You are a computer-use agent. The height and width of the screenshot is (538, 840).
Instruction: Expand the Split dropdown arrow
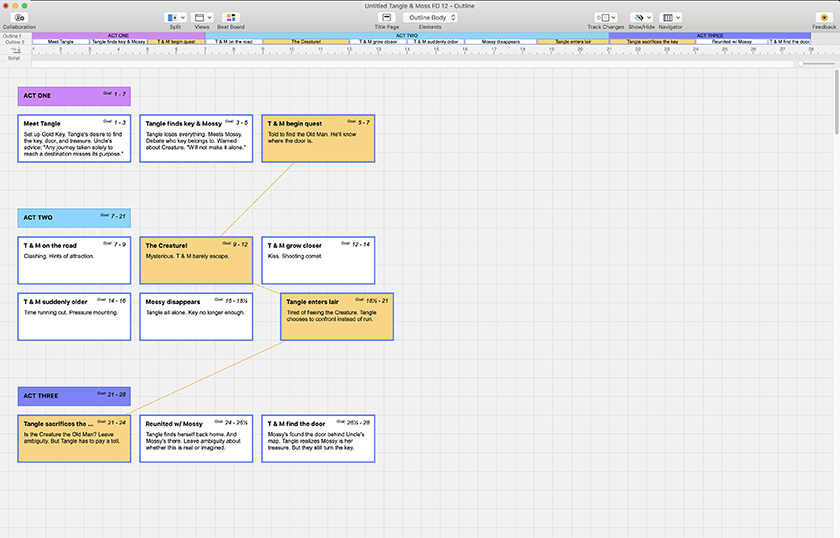click(181, 17)
